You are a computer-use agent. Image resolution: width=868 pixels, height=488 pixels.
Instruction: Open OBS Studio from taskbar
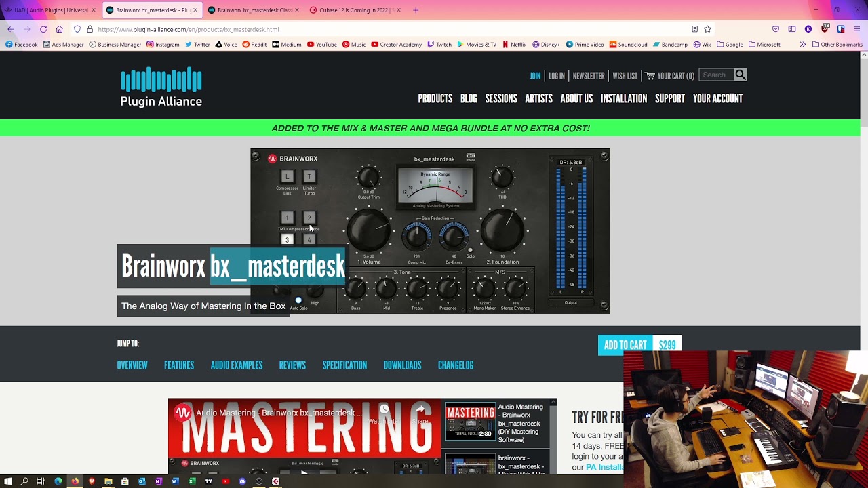259,481
